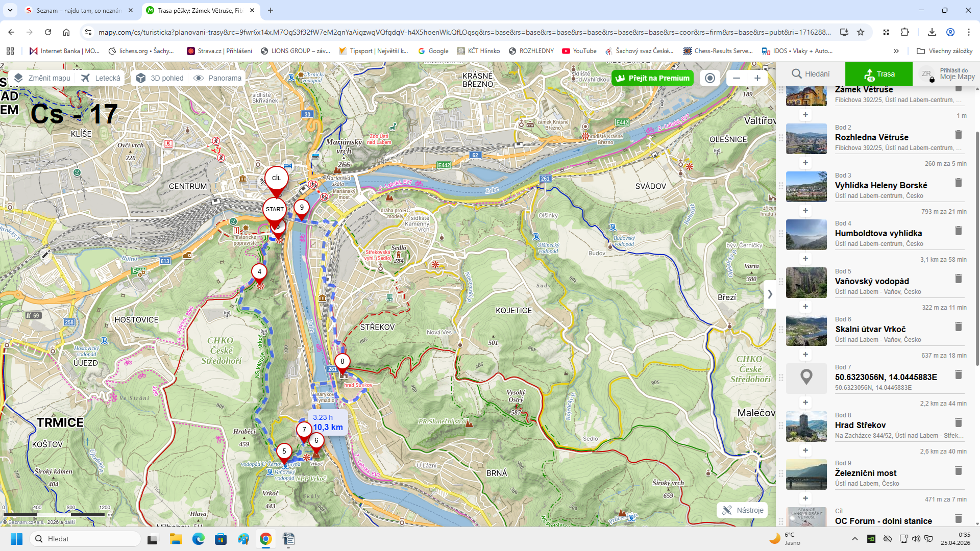The width and height of the screenshot is (980, 551).
Task: Switch to Letecká aerial view
Action: click(101, 78)
